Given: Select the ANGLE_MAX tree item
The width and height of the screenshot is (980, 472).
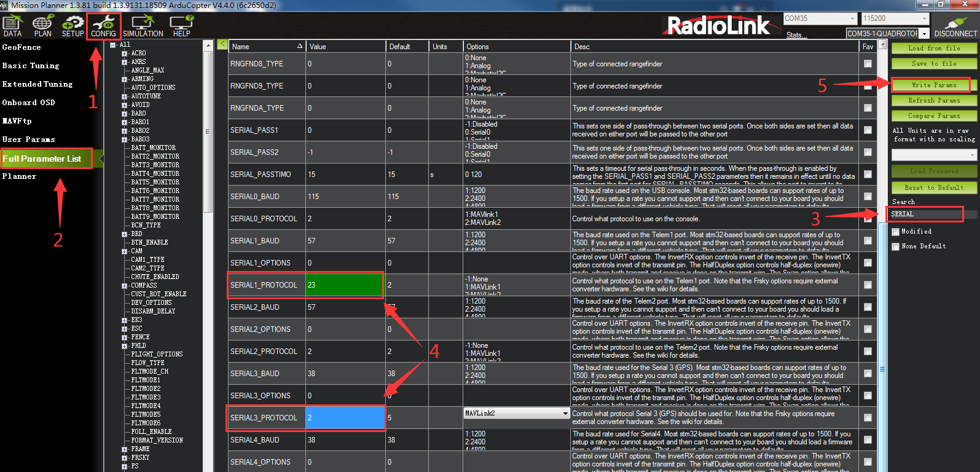Looking at the screenshot, I should point(147,71).
